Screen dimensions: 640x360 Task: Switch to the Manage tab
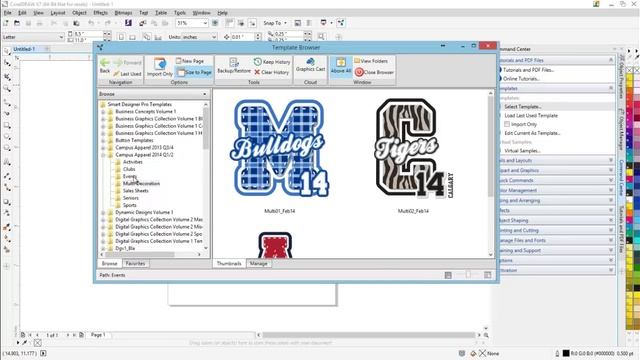(x=258, y=264)
